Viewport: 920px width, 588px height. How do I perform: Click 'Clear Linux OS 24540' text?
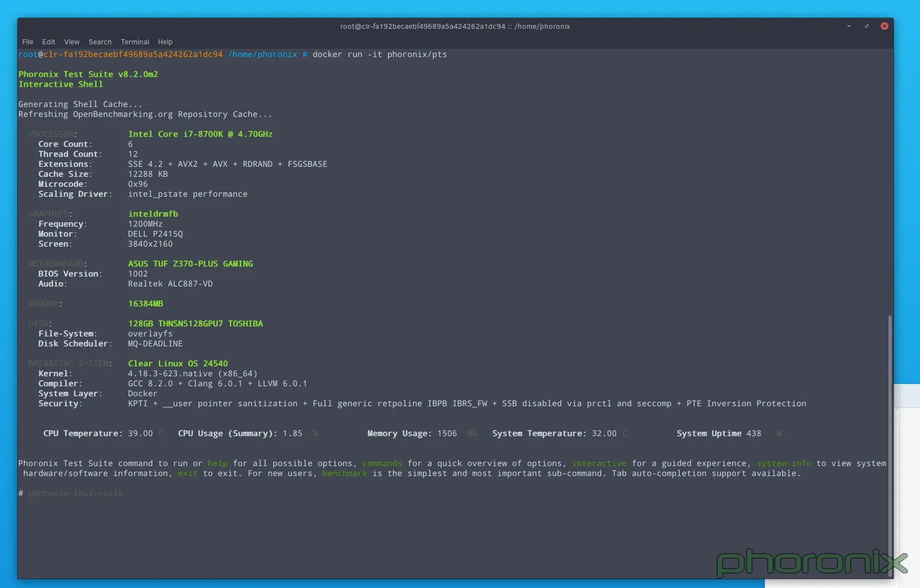(178, 364)
